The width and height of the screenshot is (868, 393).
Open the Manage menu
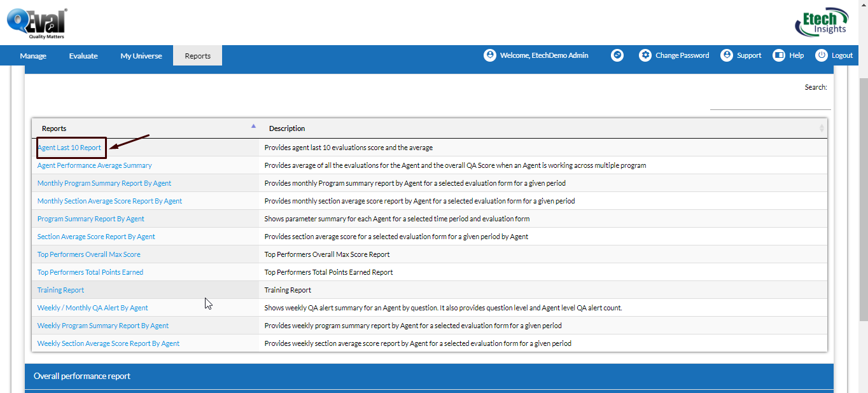point(33,56)
